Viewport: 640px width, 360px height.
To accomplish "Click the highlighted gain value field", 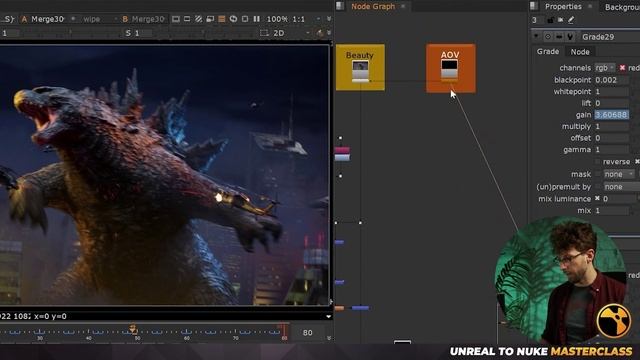I will tap(611, 115).
